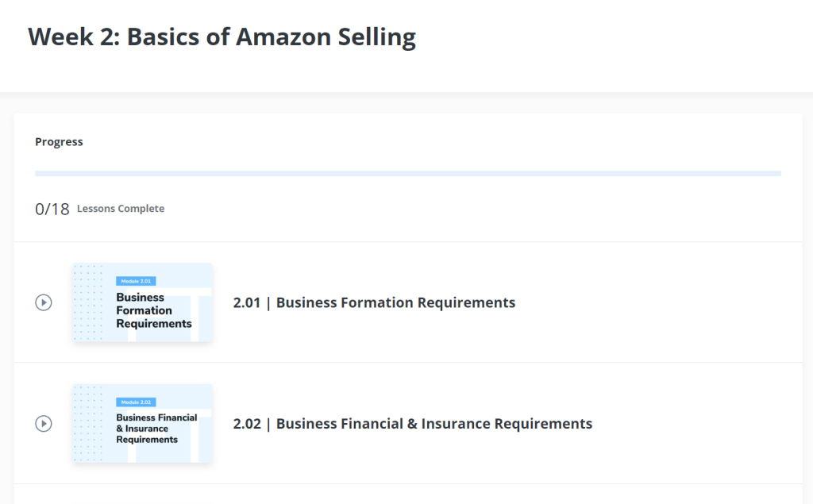813x504 pixels.
Task: Click the play icon for lesson 2.02
Action: pos(44,424)
